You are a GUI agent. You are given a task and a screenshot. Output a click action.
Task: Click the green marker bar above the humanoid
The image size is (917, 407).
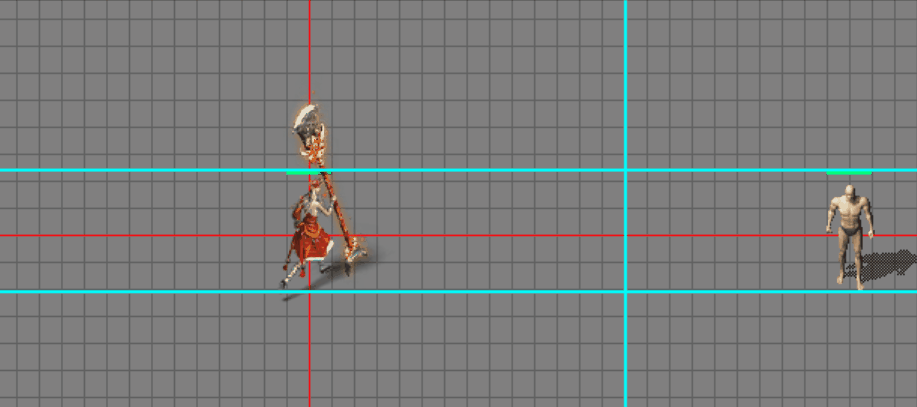click(848, 173)
